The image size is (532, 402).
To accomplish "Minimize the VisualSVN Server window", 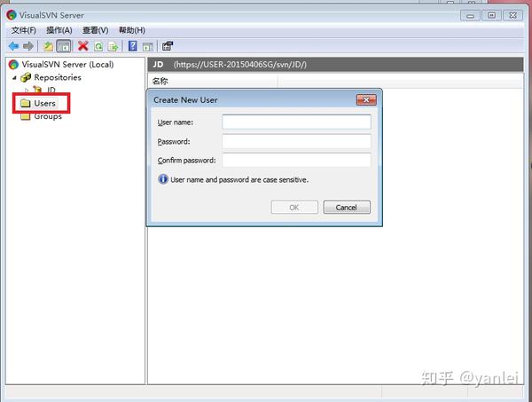I will tap(470, 15).
